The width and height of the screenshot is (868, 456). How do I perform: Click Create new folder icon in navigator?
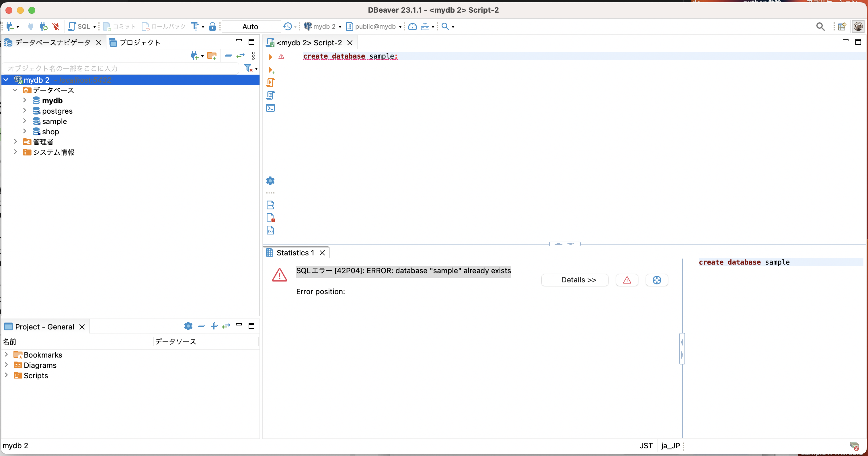pos(212,56)
